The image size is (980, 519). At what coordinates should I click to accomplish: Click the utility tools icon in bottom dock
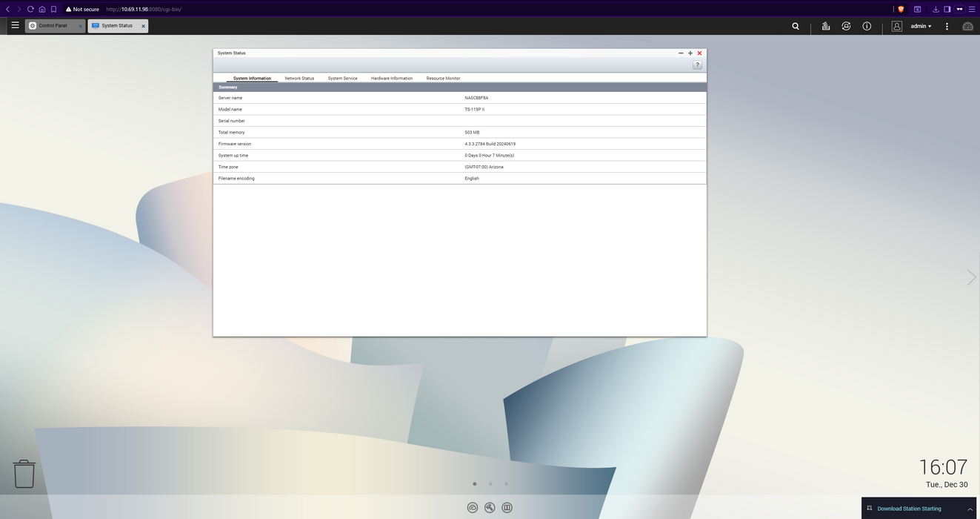coord(490,508)
